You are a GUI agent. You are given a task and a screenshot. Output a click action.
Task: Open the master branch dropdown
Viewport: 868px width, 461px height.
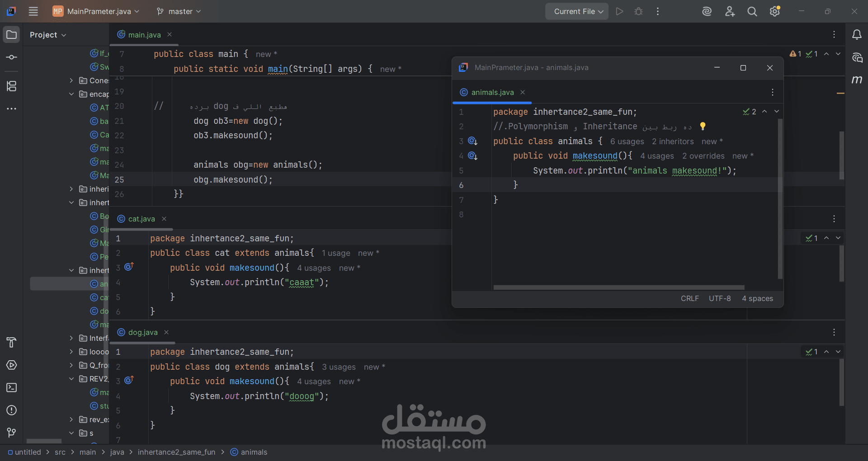tap(179, 11)
